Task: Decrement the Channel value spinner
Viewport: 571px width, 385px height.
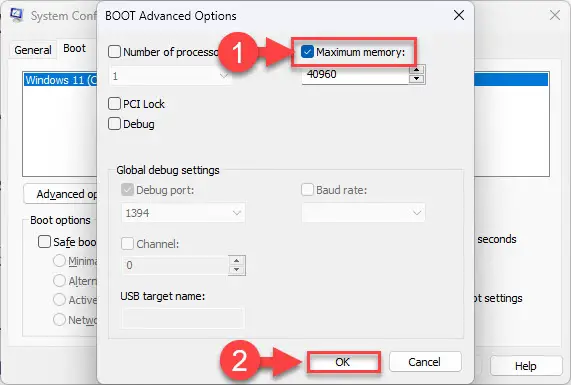Action: (237, 270)
